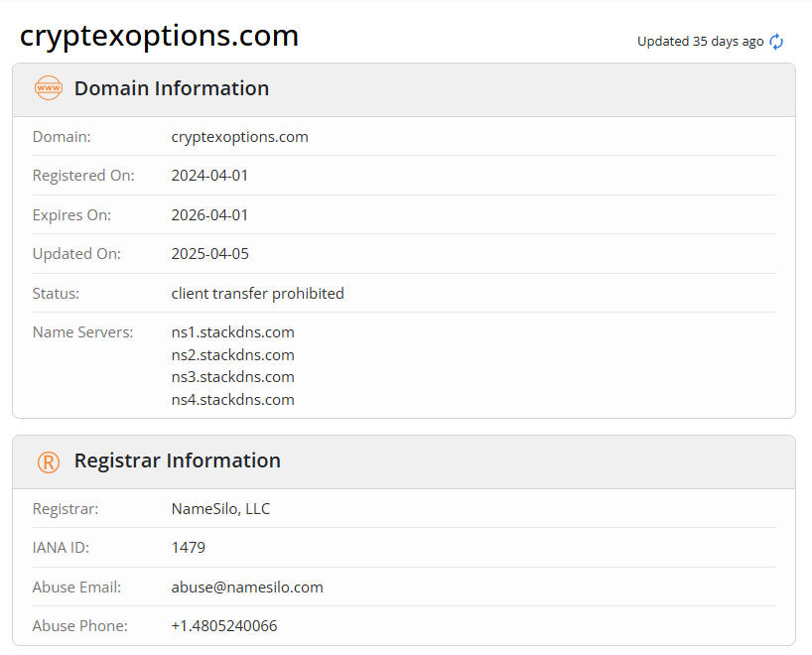Image resolution: width=812 pixels, height=655 pixels.
Task: Click the Expires On date 2026-04-01
Action: [209, 214]
